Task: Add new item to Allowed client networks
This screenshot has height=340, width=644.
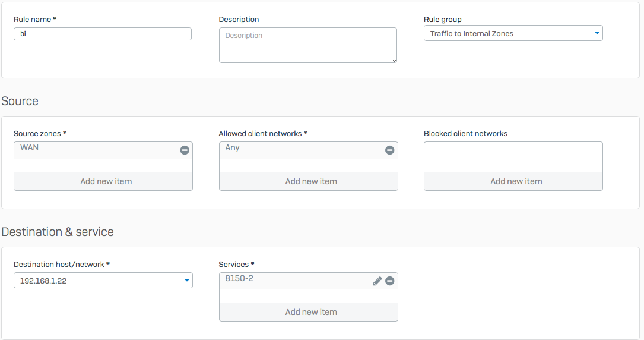Action: pyautogui.click(x=308, y=181)
